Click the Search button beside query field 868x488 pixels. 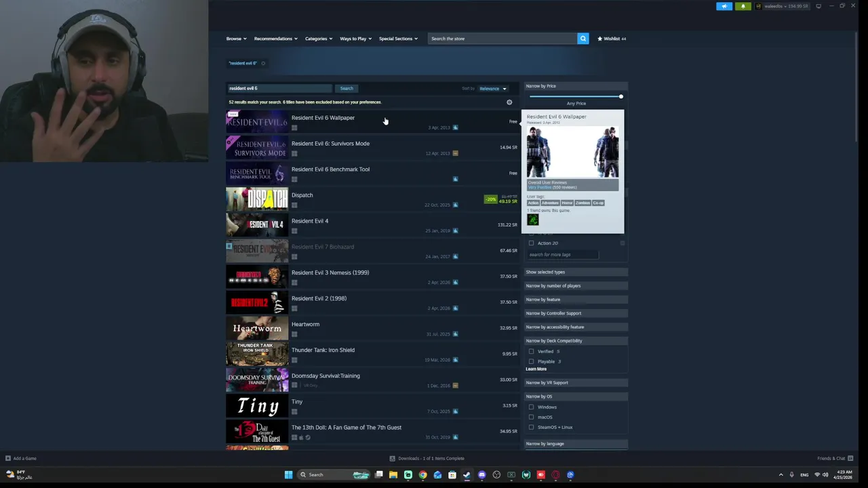click(x=347, y=88)
